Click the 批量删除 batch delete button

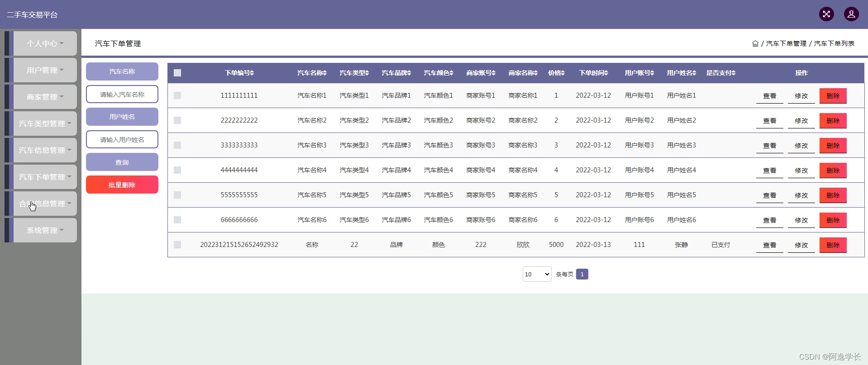(122, 185)
